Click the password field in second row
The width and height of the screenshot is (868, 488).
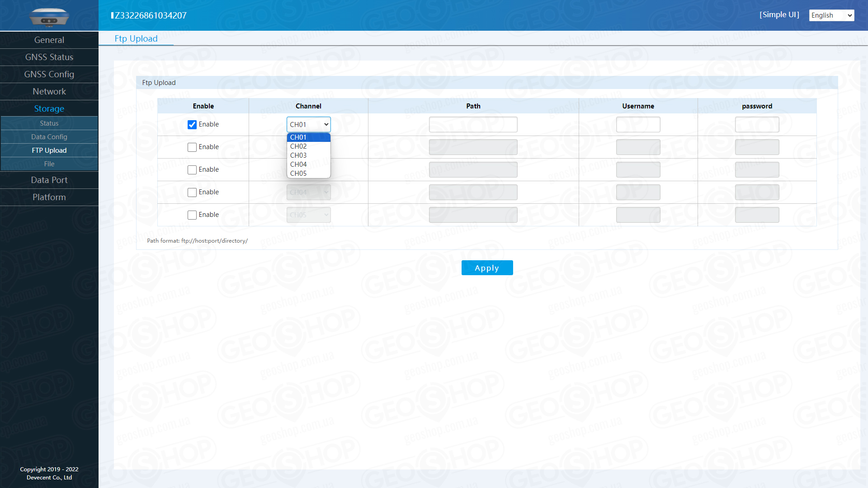[757, 147]
